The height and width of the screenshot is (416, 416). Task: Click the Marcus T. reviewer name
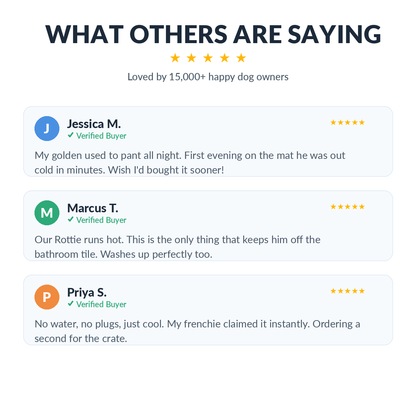[x=93, y=208]
